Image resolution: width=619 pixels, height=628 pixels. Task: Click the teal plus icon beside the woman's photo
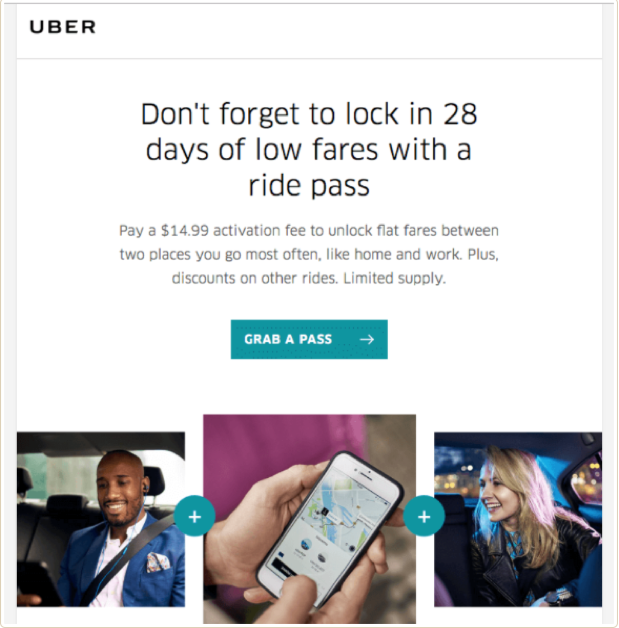pyautogui.click(x=424, y=516)
